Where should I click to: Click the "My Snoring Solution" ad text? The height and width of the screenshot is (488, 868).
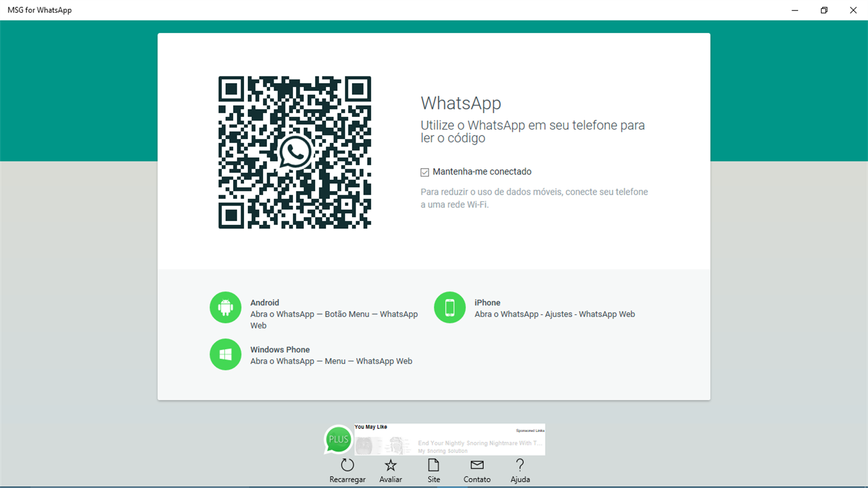[x=442, y=451]
